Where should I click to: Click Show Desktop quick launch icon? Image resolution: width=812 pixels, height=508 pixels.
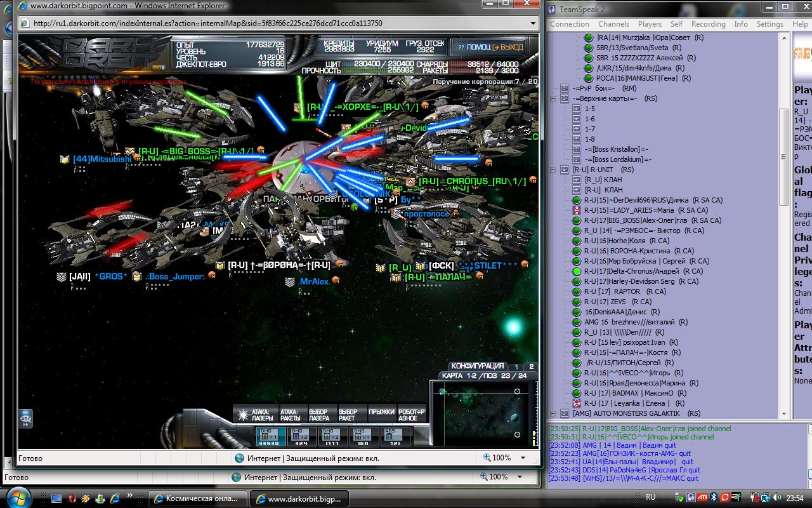pos(56,498)
